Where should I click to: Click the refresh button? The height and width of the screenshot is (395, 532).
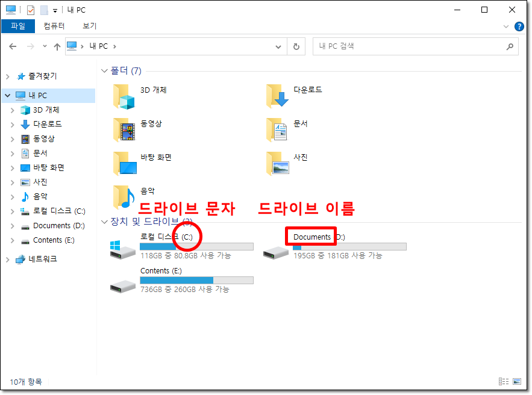[x=296, y=46]
